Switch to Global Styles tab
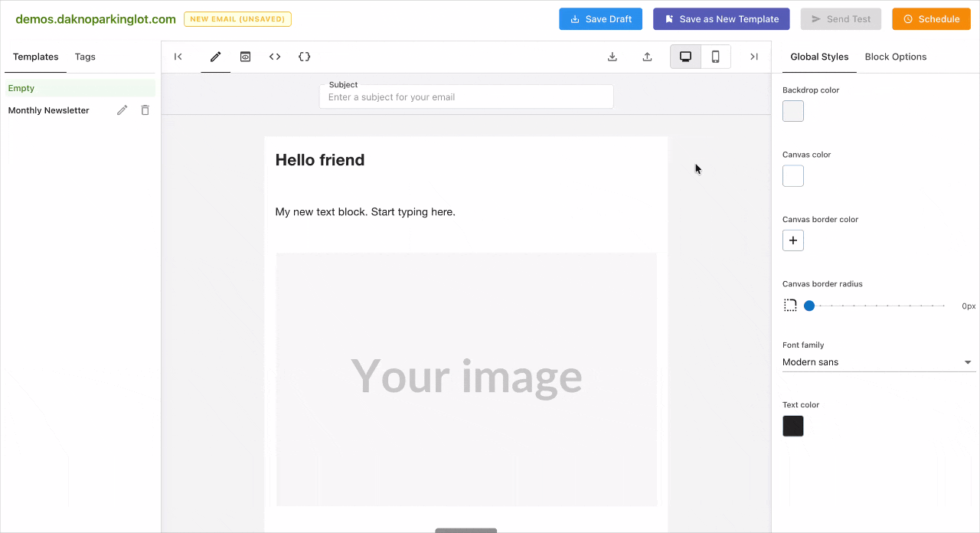 click(819, 57)
